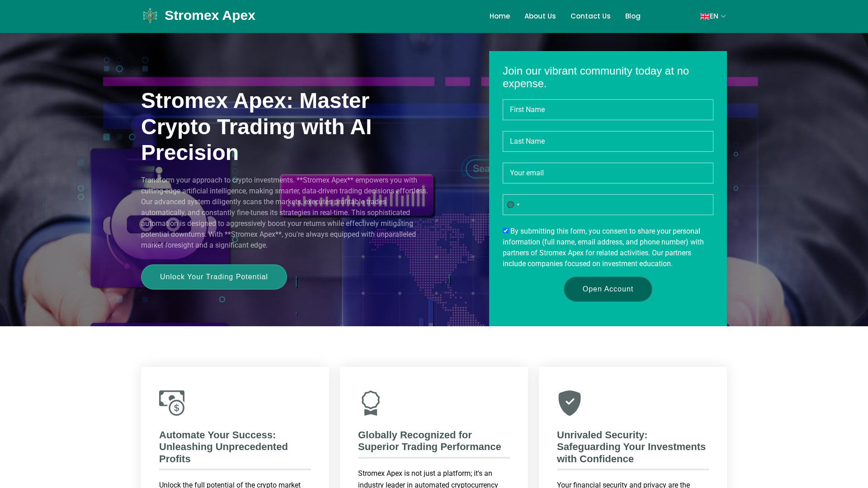
Task: Open the phone country code selector
Action: 513,205
